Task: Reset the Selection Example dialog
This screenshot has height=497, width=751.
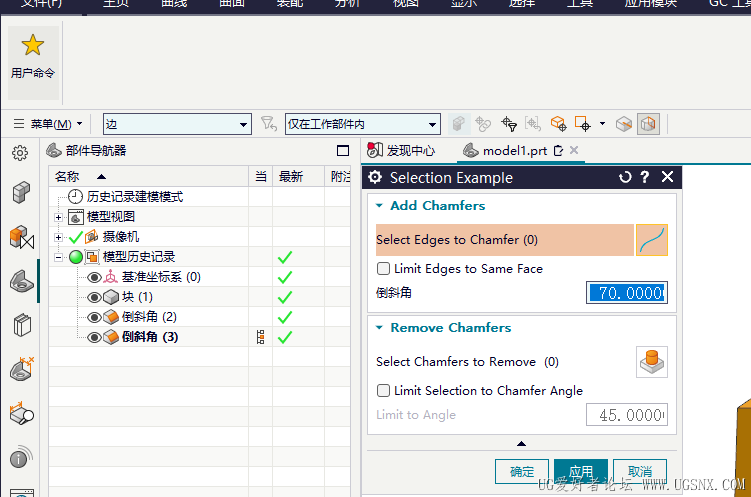Action: pyautogui.click(x=625, y=178)
